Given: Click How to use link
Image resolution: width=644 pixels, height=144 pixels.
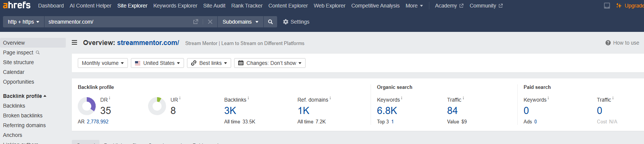Looking at the screenshot, I should pyautogui.click(x=626, y=43).
